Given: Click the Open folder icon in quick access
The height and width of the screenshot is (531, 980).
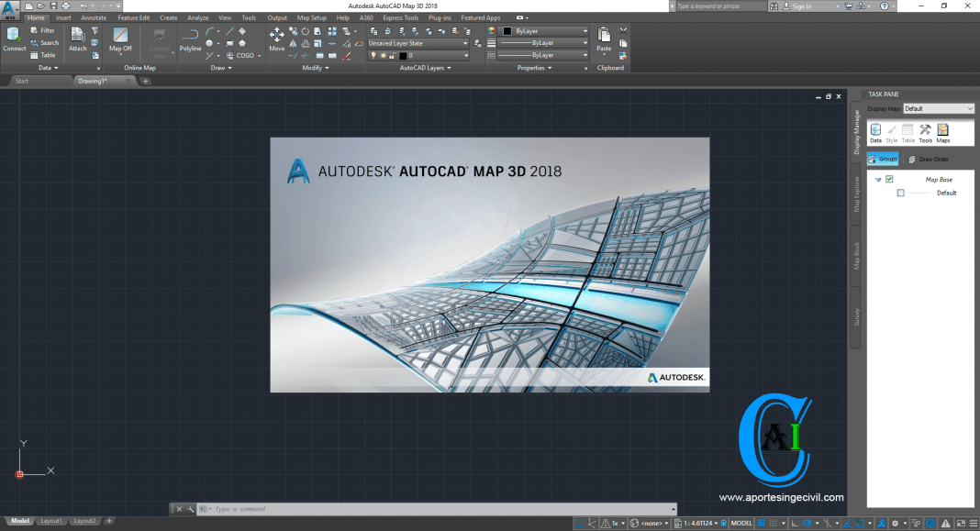Looking at the screenshot, I should click(40, 6).
